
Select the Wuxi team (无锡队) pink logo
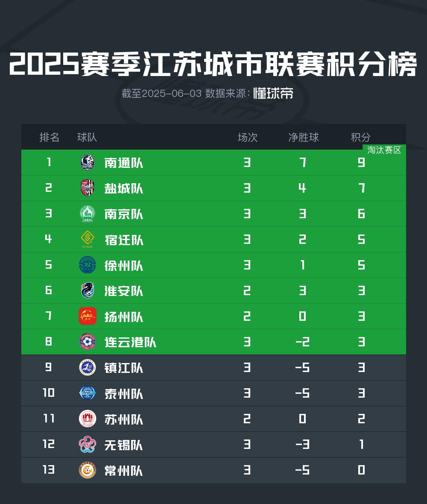point(88,444)
